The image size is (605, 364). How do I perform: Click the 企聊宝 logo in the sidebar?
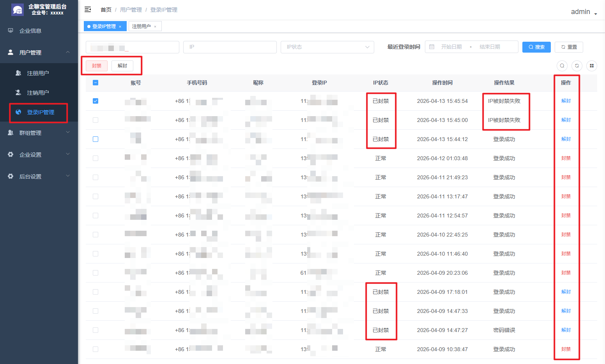(x=17, y=10)
